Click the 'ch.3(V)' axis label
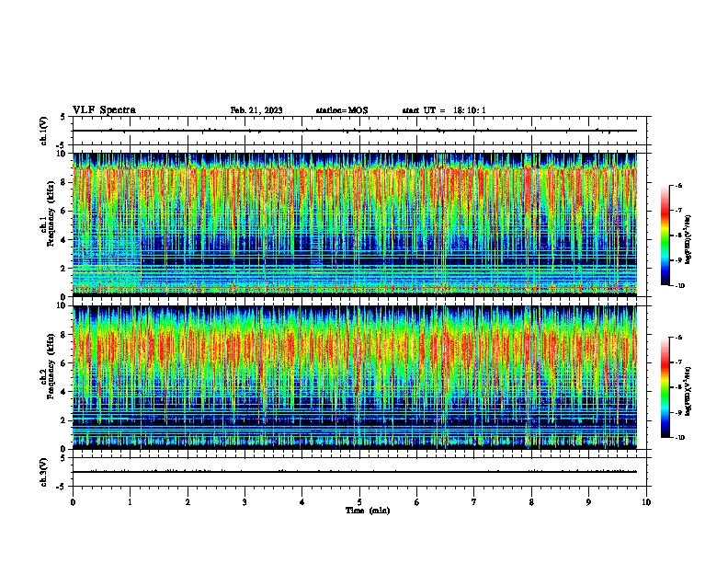This screenshot has width=728, height=563. tap(44, 473)
